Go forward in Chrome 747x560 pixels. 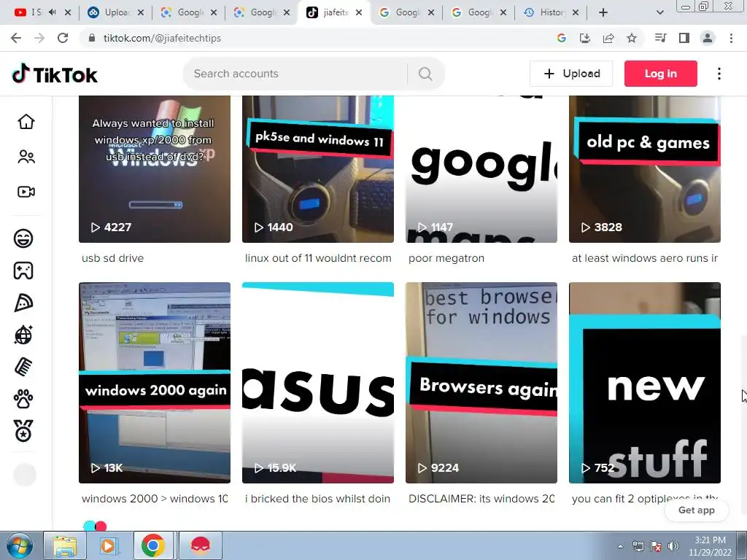click(39, 38)
